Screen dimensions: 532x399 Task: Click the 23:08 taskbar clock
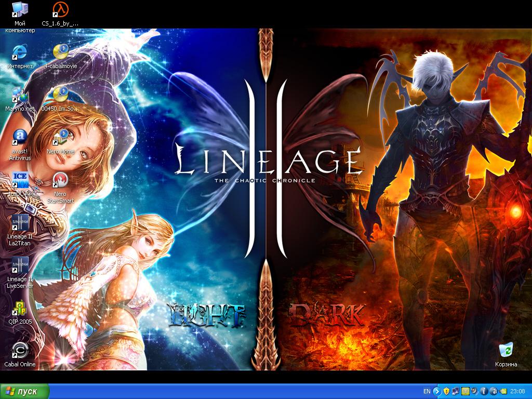coord(518,391)
